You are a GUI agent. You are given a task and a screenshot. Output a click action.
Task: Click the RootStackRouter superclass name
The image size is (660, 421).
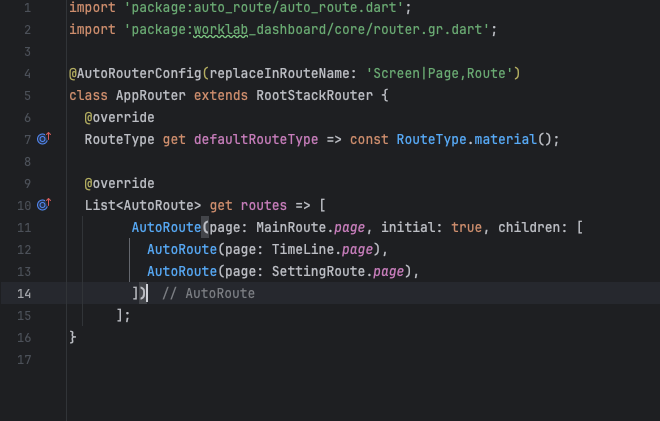pyautogui.click(x=314, y=96)
